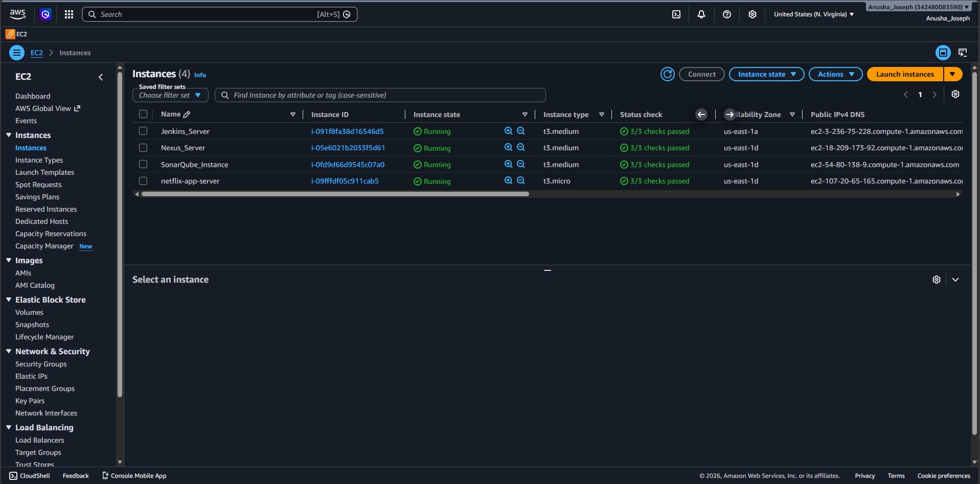Zoom in filter on netflix-app-server state

(x=508, y=180)
